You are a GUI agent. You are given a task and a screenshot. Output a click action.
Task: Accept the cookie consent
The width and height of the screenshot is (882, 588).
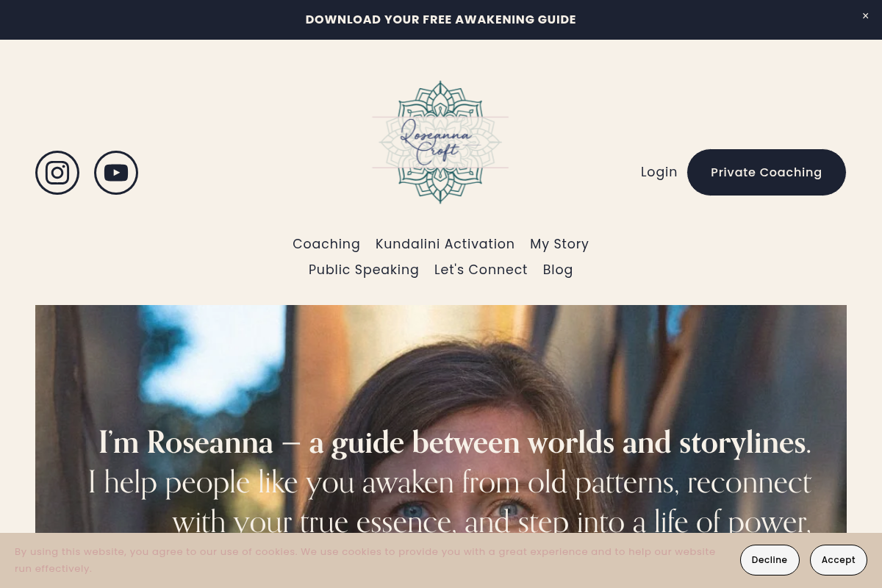839,560
